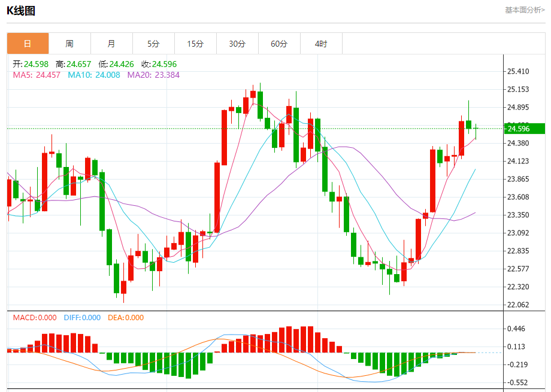Click the DEA:0.000 indicator label
The image size is (551, 392).
click(126, 318)
